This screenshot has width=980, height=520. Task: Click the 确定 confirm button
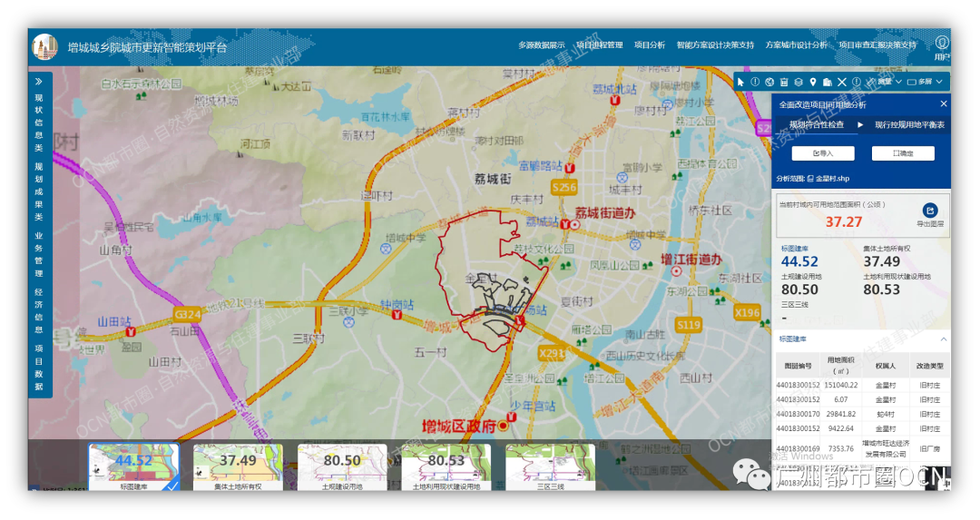903,153
